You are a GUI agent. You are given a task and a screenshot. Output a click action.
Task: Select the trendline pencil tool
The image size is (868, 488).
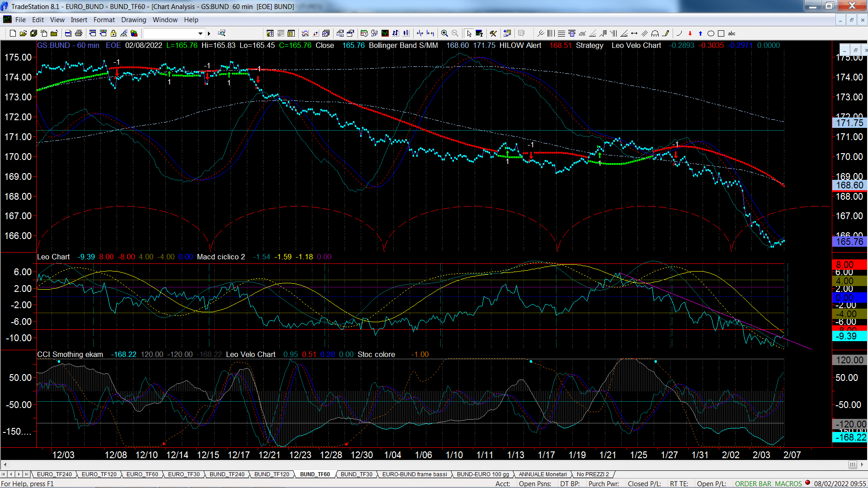(x=665, y=33)
